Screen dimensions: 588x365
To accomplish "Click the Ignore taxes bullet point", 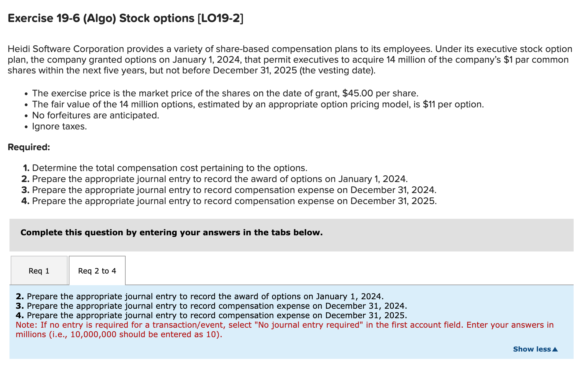I will tap(60, 126).
